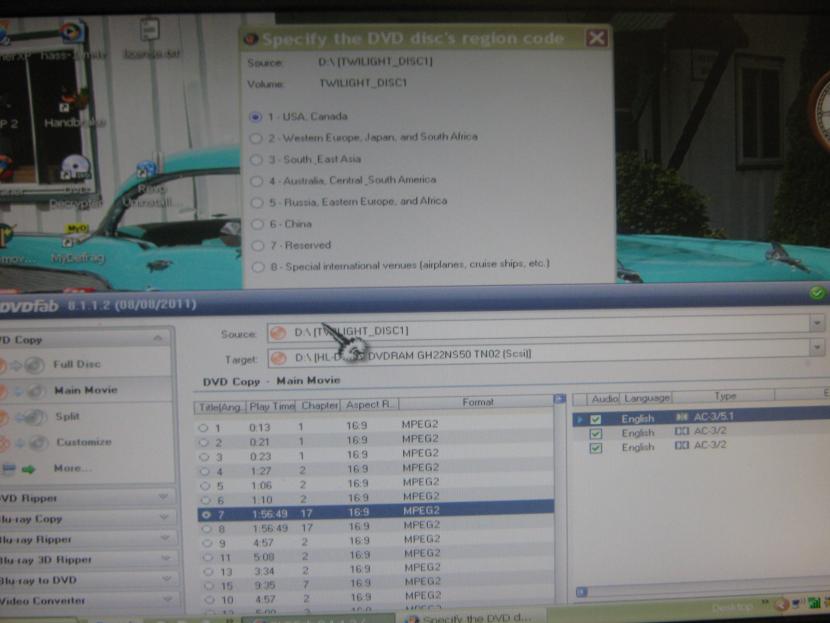
Task: Close the region code dialog
Action: tap(597, 38)
